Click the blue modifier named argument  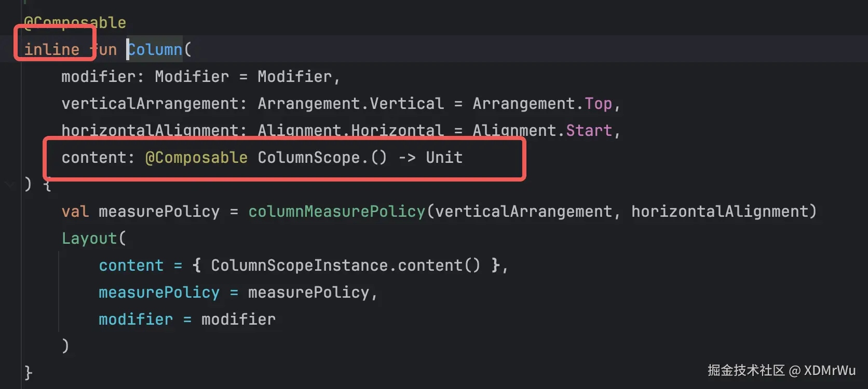coord(136,319)
